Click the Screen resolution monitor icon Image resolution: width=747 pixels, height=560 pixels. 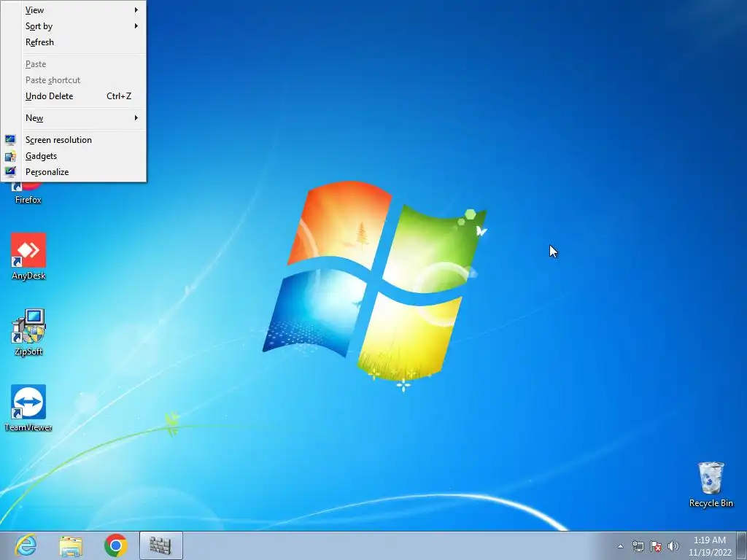[x=10, y=140]
